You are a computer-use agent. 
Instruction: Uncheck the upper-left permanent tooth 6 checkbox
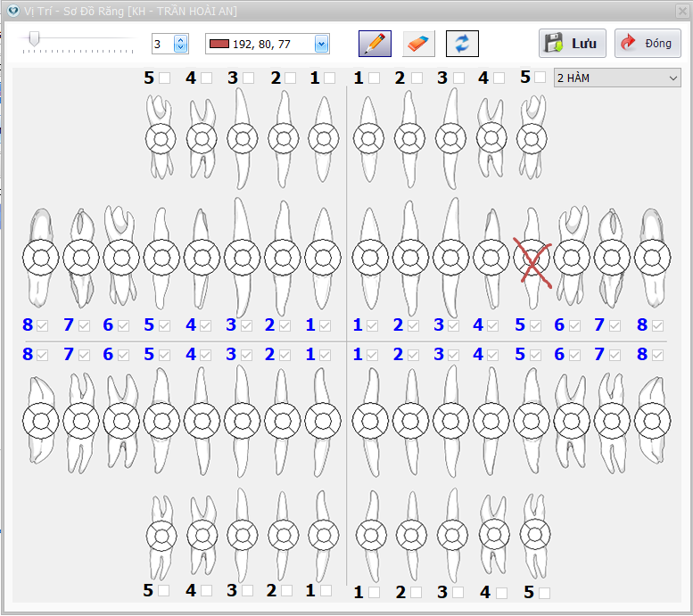click(123, 325)
